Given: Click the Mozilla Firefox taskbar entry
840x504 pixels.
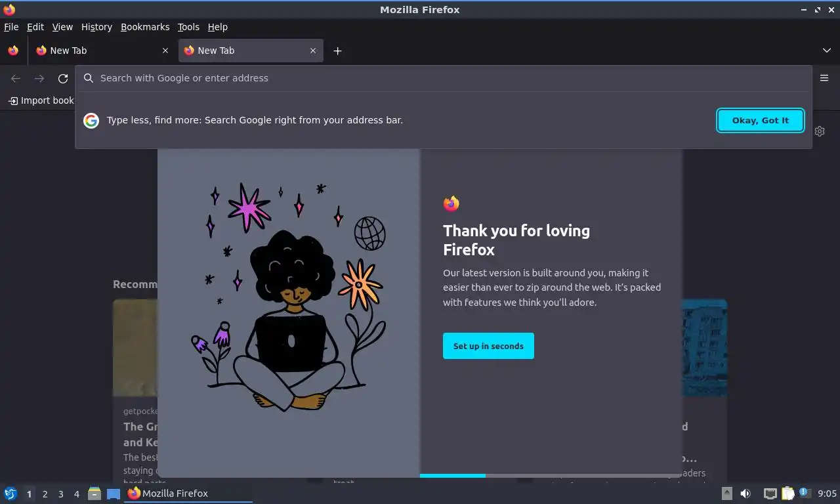Looking at the screenshot, I should coord(189,493).
